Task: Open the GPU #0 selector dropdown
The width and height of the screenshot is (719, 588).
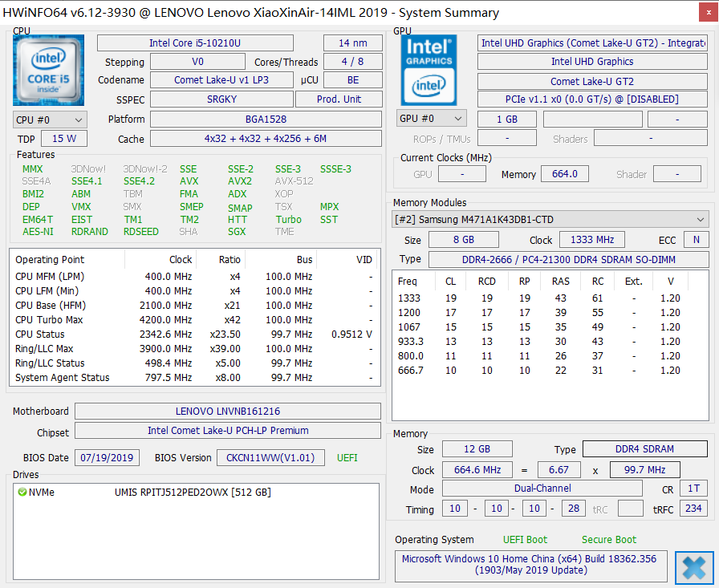Action: coord(431,119)
